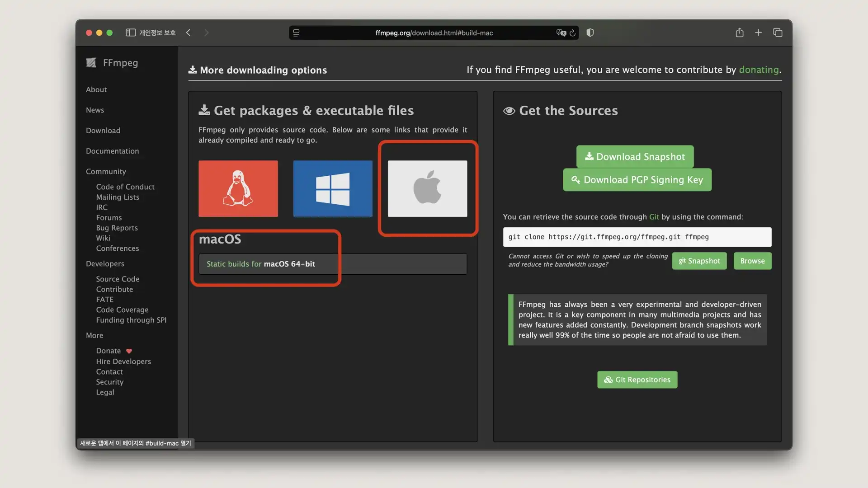Click the red heart beside Donate

(129, 351)
